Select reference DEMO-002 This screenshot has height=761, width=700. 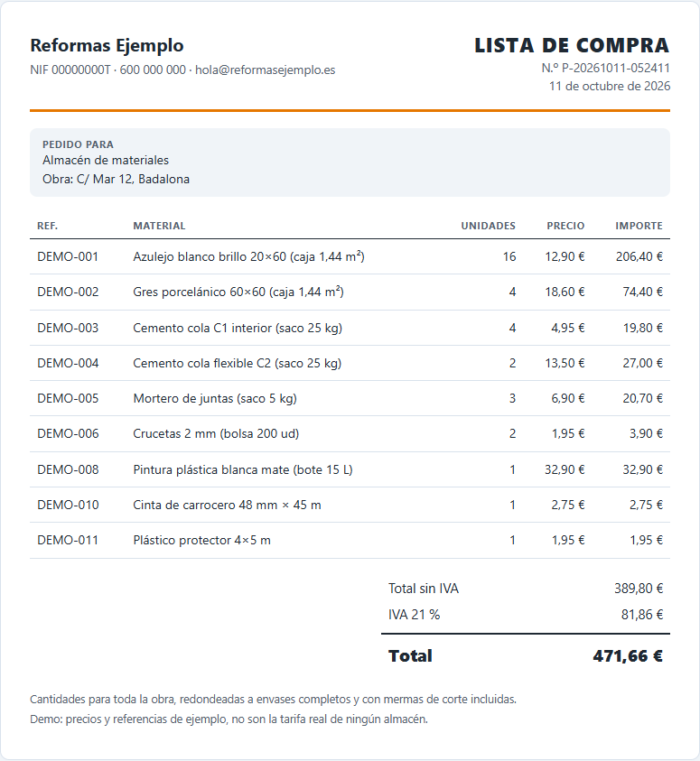point(68,292)
